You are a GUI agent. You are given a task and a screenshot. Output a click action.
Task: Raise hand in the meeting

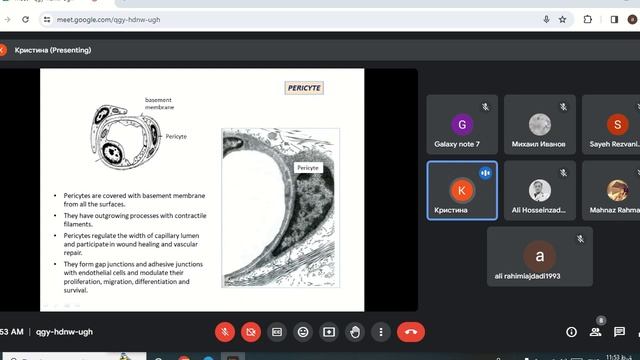(355, 332)
